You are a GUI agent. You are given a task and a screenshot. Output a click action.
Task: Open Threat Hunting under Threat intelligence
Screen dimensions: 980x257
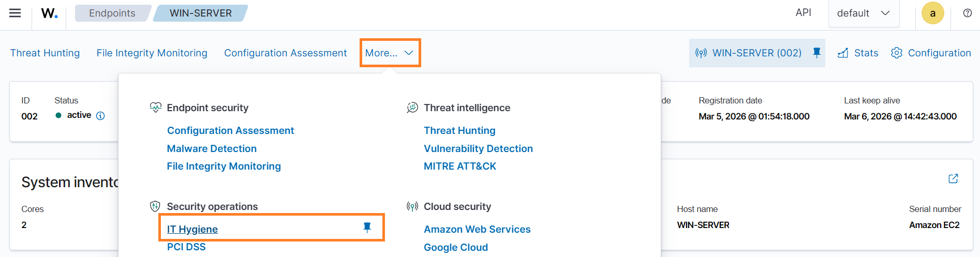(x=459, y=130)
